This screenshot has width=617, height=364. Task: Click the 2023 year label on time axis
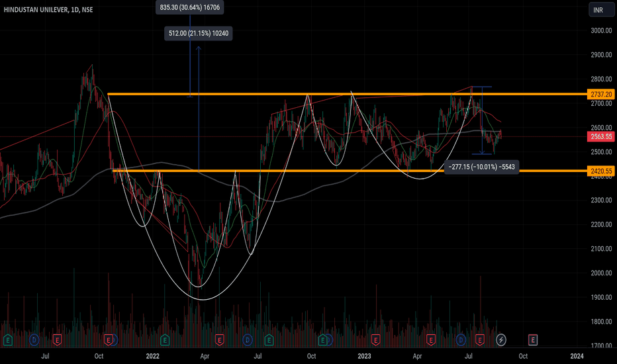click(364, 356)
